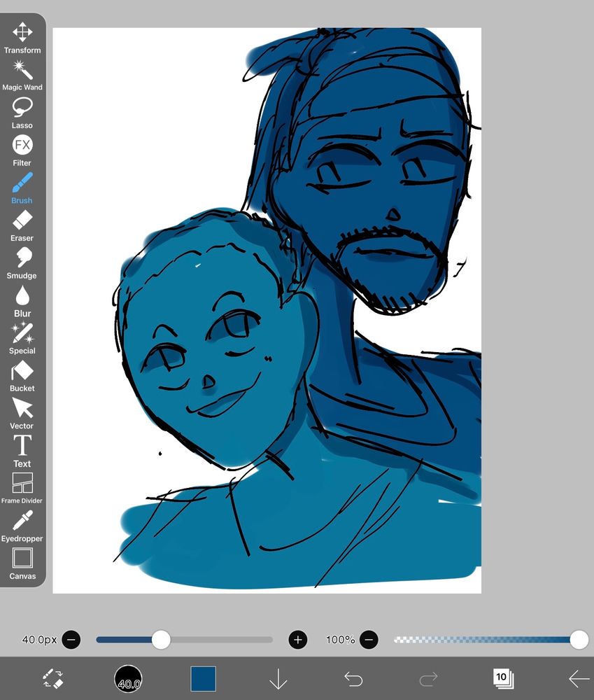Select the Magic Wand tool

22,76
